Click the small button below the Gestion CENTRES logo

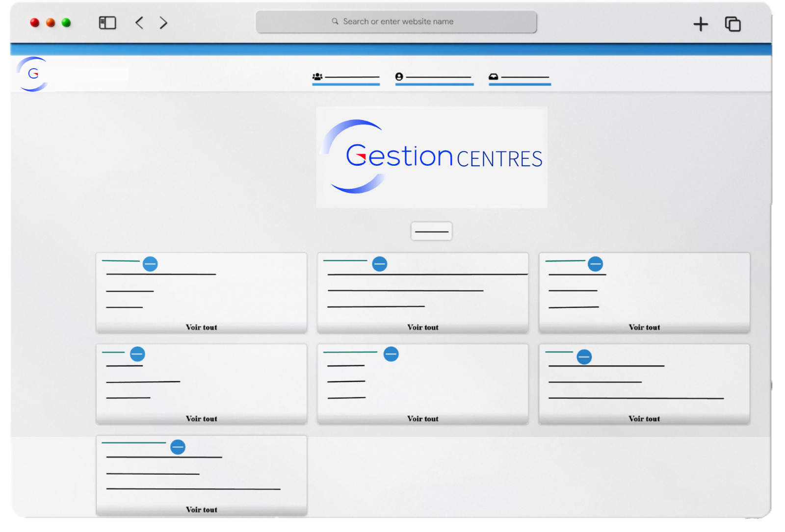click(x=431, y=231)
